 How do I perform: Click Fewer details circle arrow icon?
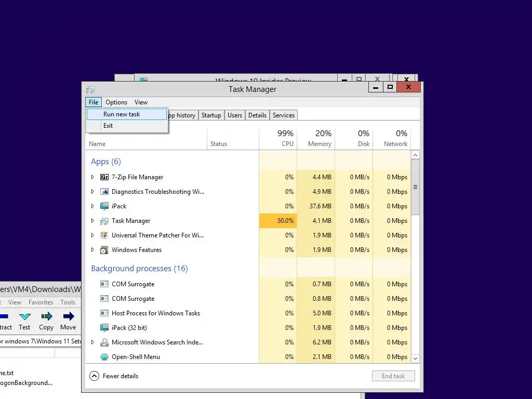point(95,376)
